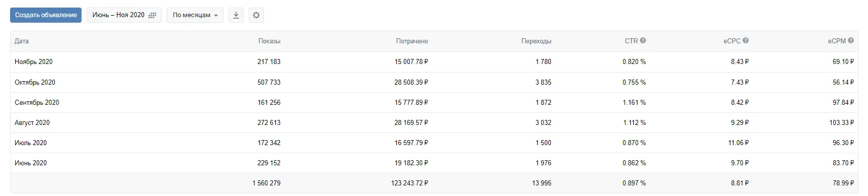Sort by the Переходы column header
The image size is (868, 196).
[x=536, y=41]
